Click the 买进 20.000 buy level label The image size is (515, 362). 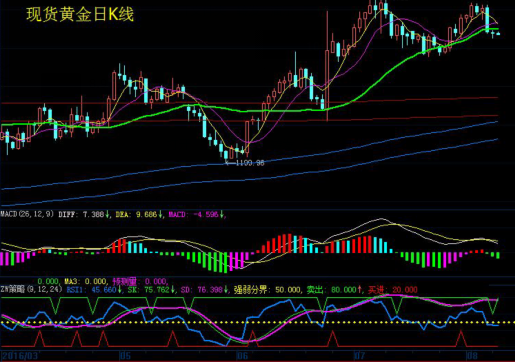[x=392, y=289]
